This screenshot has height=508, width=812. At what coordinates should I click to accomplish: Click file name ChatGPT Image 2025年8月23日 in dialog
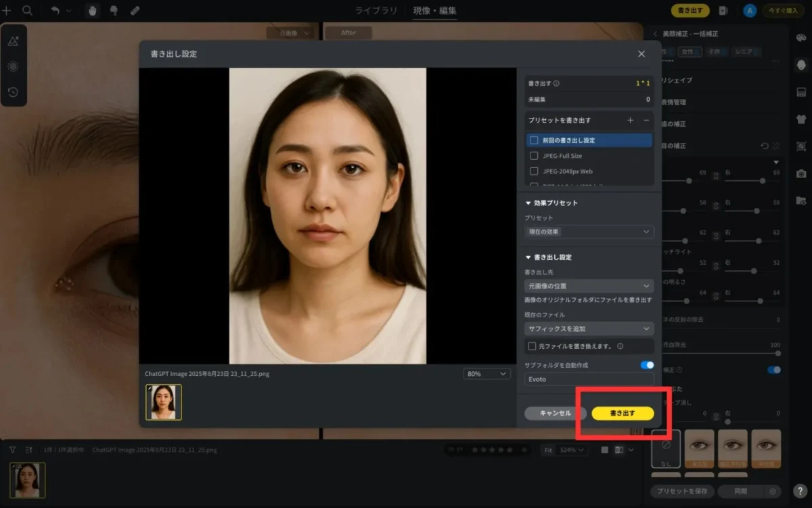pos(207,374)
